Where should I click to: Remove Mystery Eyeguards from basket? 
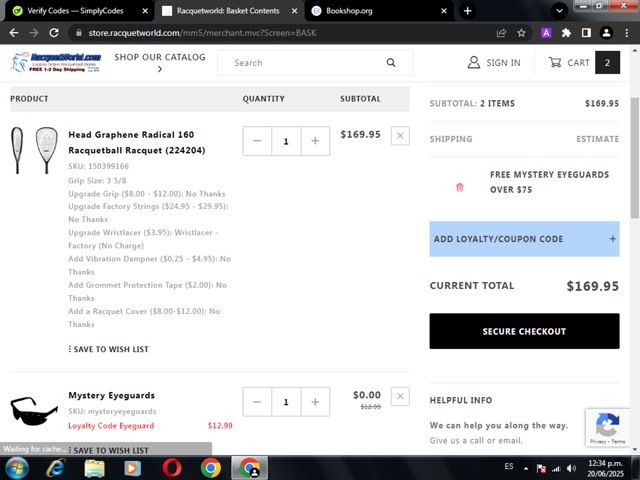(400, 396)
